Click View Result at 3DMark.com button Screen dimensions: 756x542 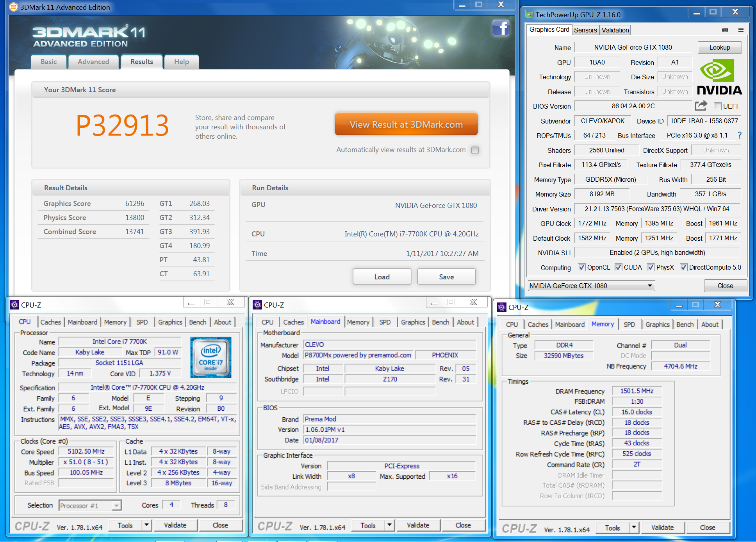pos(406,124)
